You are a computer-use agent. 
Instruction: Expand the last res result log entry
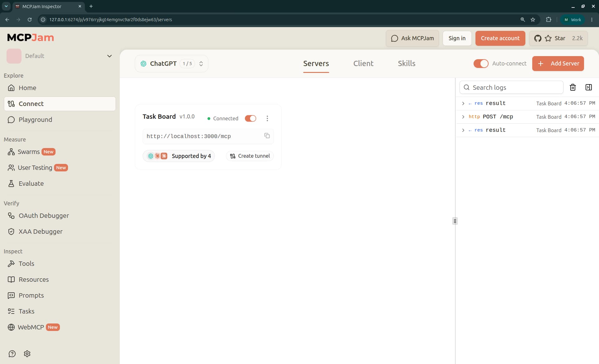coord(527,130)
